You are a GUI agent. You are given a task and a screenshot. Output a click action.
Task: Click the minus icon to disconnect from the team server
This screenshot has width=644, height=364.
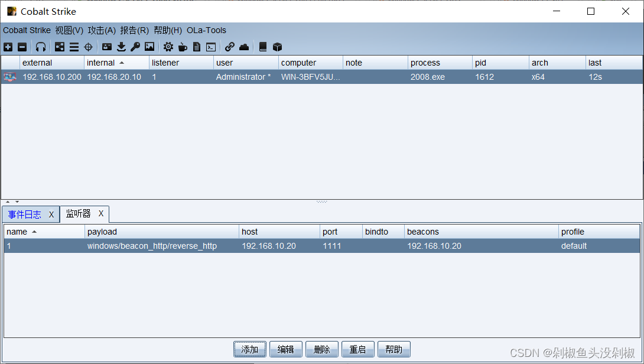(x=22, y=47)
